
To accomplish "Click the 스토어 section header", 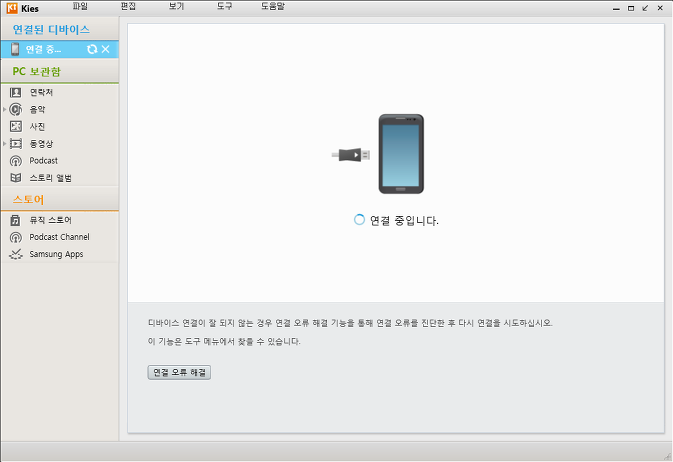I will click(28, 200).
